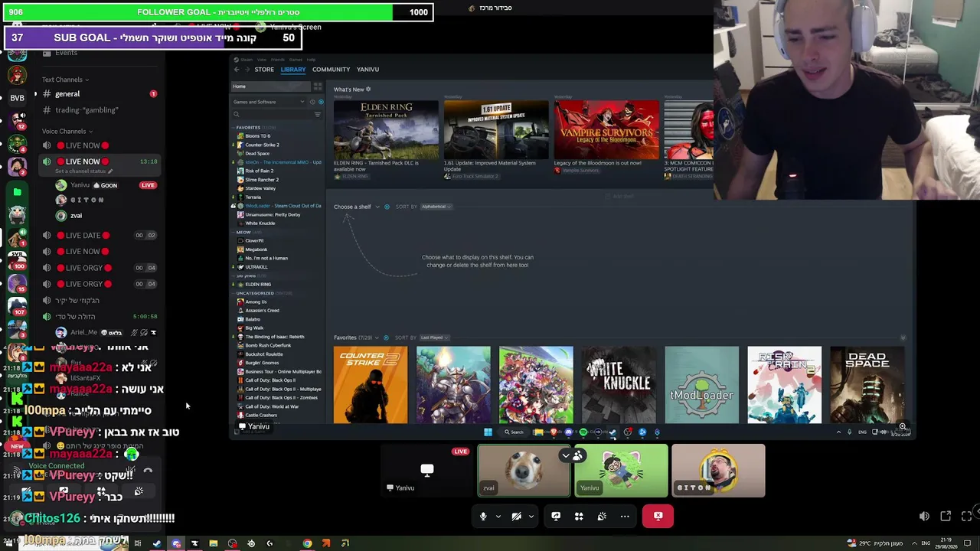This screenshot has height=551, width=980.
Task: Open What's New settings gear
Action: coord(368,90)
